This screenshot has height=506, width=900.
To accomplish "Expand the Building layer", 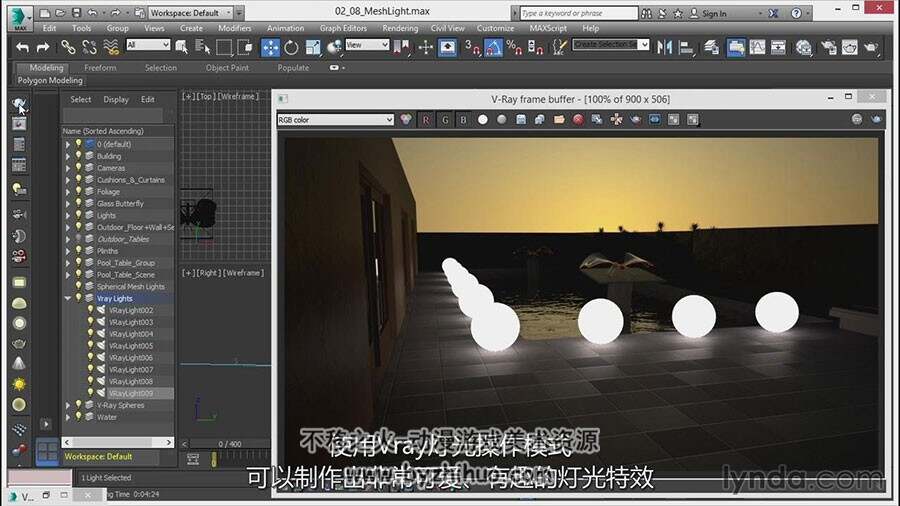I will pos(68,156).
